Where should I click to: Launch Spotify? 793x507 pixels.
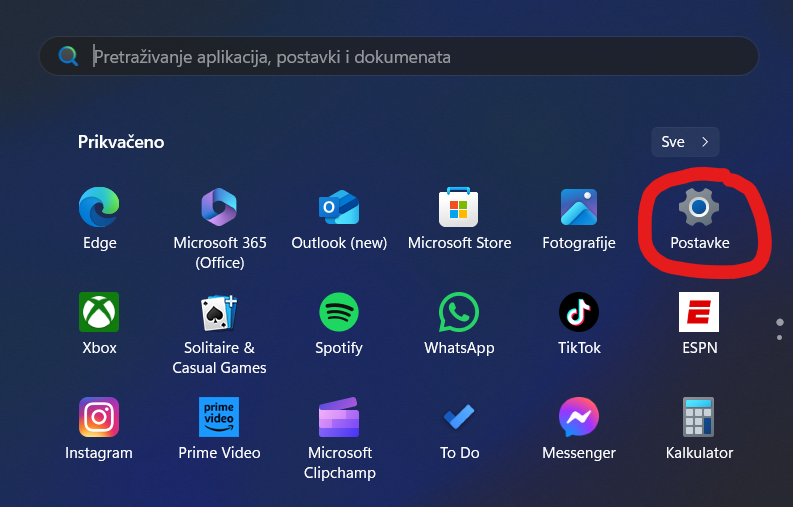339,312
